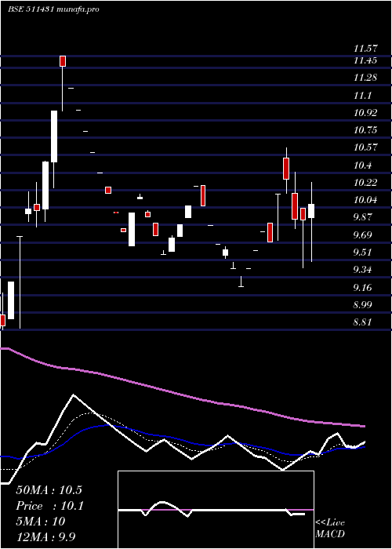Click the 5MA : 10 readout
392x549 pixels.
click(x=41, y=522)
